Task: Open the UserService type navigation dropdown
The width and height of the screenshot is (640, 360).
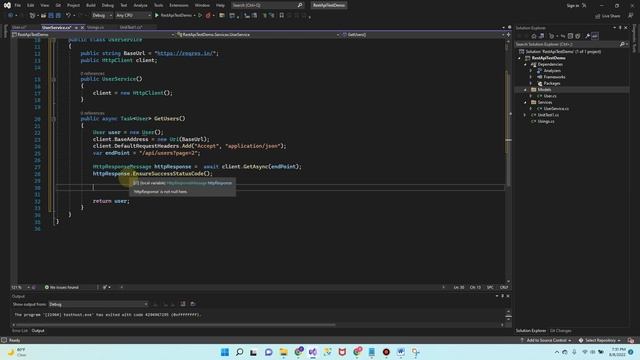Action: pos(258,35)
